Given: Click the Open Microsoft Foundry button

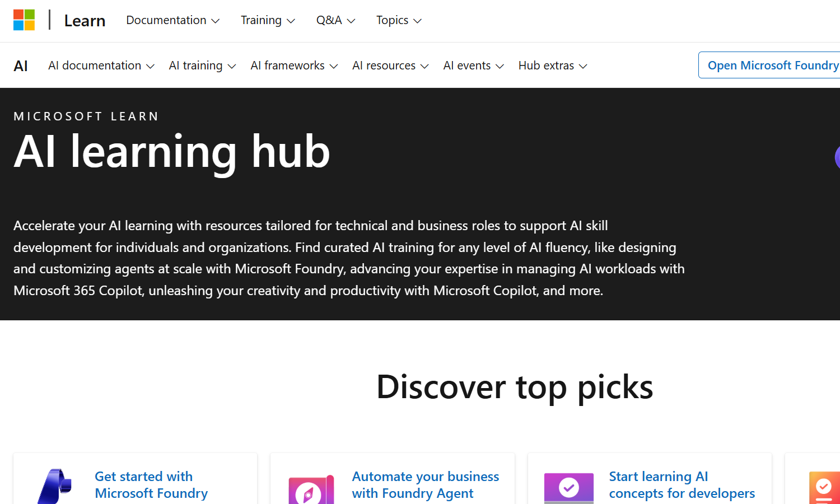Looking at the screenshot, I should 772,66.
